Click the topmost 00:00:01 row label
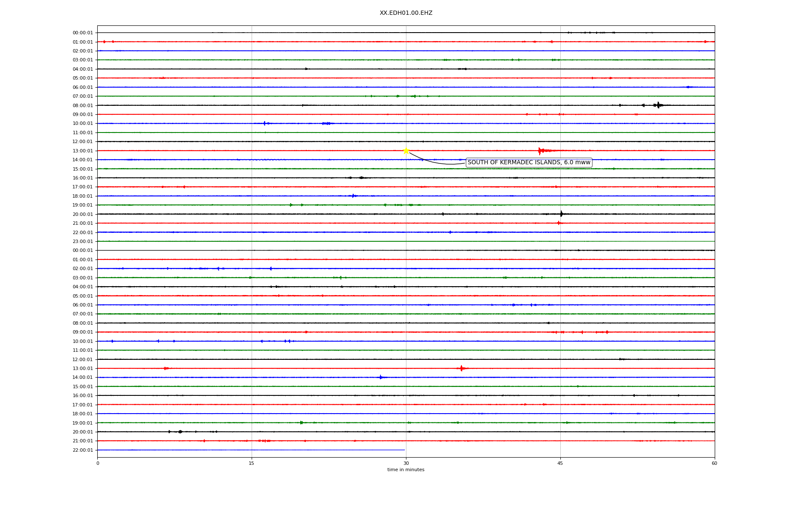Screen dimensions: 812x508 pyautogui.click(x=82, y=33)
